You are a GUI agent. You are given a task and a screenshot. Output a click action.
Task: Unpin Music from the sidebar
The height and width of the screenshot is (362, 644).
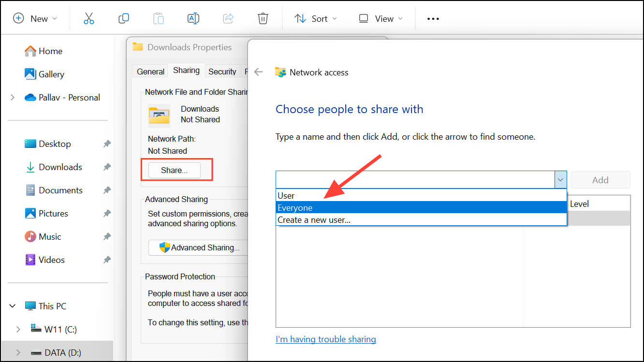click(106, 236)
